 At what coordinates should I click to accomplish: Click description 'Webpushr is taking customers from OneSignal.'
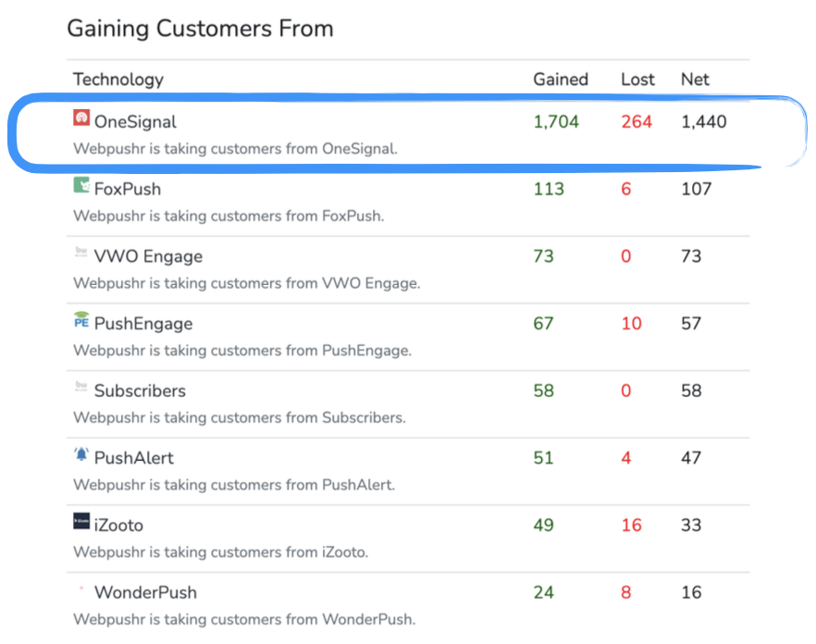click(235, 149)
